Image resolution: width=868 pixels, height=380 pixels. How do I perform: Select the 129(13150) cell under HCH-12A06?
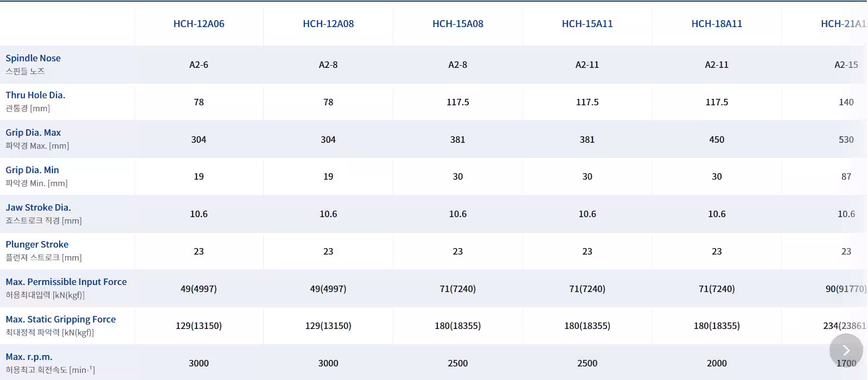coord(199,326)
